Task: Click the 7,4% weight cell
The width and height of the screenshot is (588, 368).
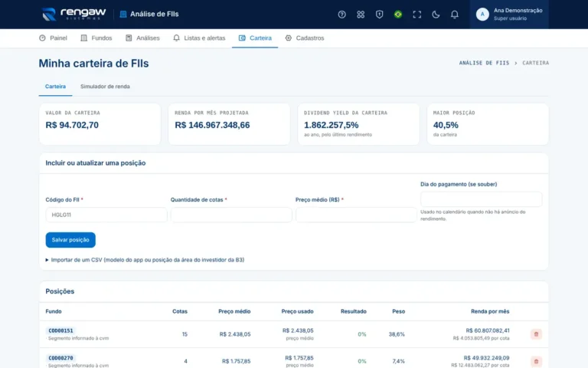Action: [399, 361]
